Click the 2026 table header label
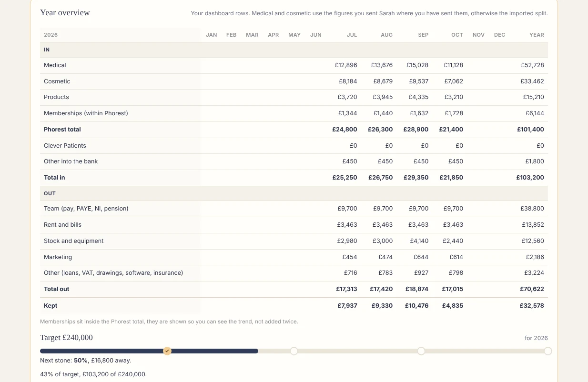This screenshot has height=382, width=588. click(51, 35)
